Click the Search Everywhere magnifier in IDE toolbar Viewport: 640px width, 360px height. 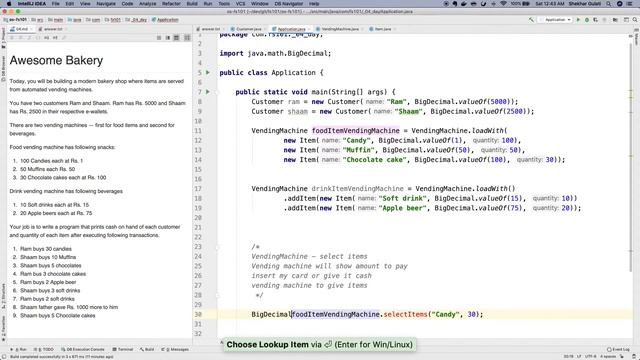pos(635,20)
